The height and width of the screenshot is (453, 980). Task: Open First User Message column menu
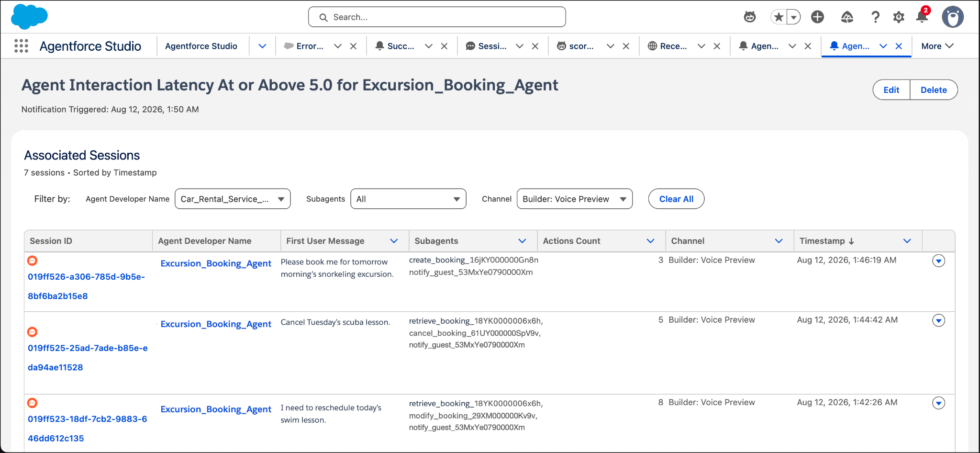pos(394,241)
